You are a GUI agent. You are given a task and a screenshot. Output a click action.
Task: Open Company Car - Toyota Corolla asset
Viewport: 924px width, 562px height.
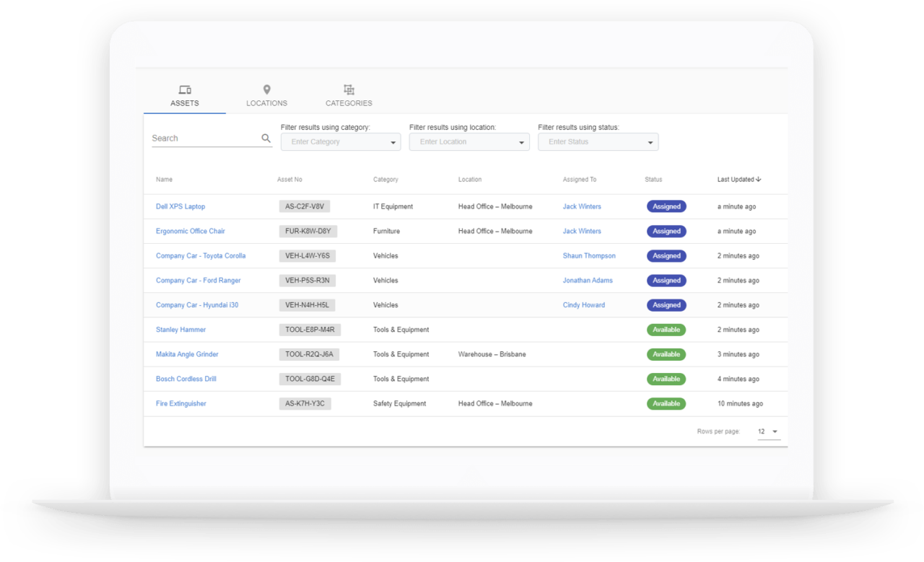[201, 255]
